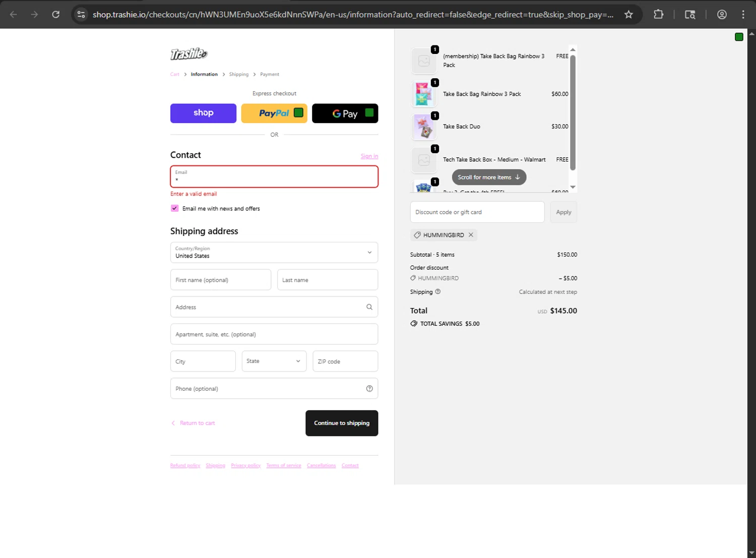Click the items list scroll-up arrow
Screen dimensions: 756x558
click(573, 49)
